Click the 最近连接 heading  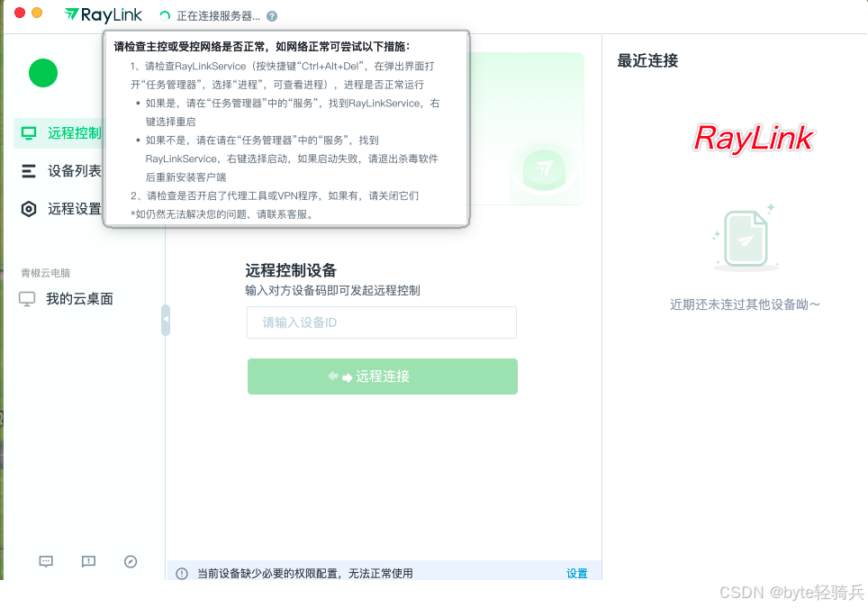[647, 60]
